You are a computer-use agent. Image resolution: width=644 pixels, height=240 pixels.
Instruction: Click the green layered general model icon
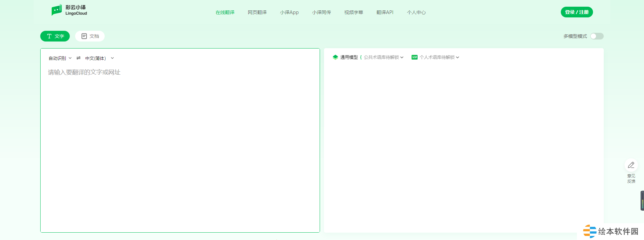[x=335, y=57]
